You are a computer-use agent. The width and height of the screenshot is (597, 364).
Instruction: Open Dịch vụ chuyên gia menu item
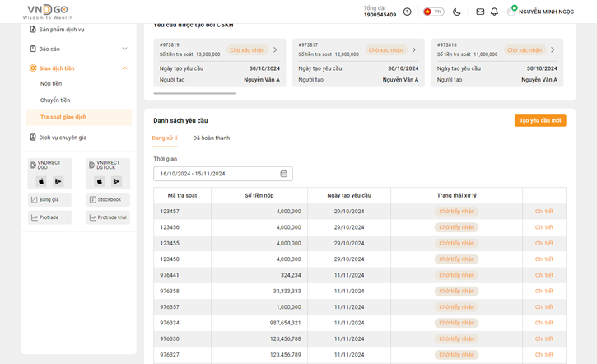coord(63,138)
